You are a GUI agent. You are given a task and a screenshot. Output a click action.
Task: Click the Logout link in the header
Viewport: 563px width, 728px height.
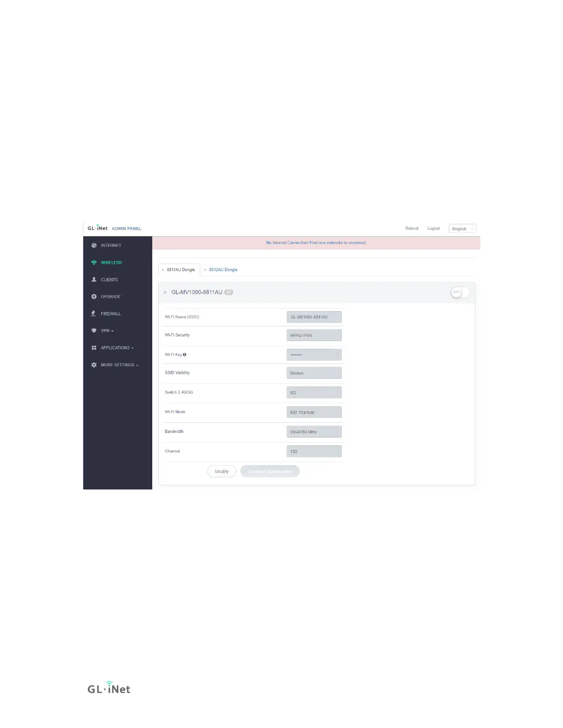434,228
